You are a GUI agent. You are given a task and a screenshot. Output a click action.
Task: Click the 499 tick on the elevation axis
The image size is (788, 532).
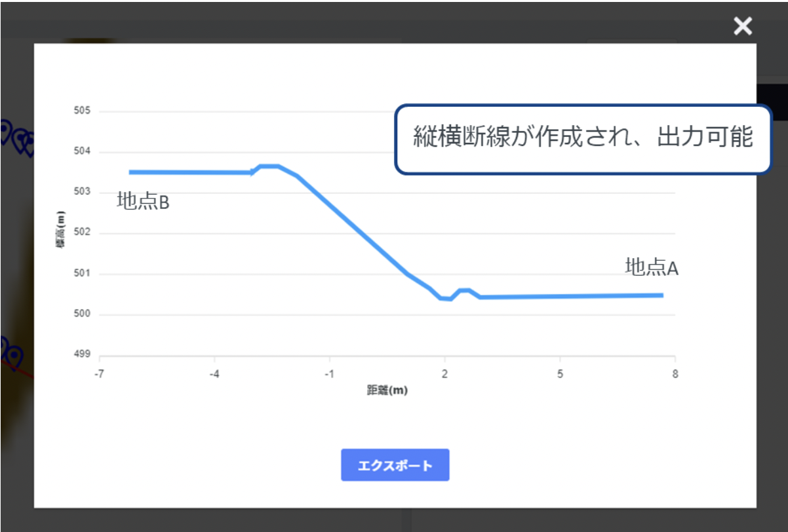(82, 355)
